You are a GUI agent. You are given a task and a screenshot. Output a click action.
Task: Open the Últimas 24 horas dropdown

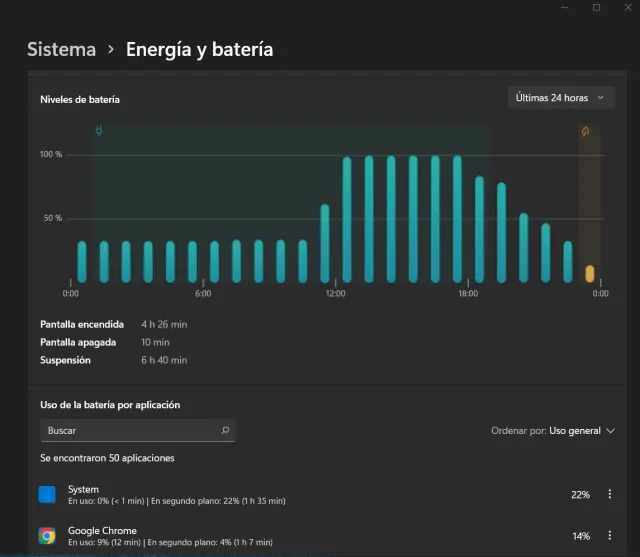[559, 98]
